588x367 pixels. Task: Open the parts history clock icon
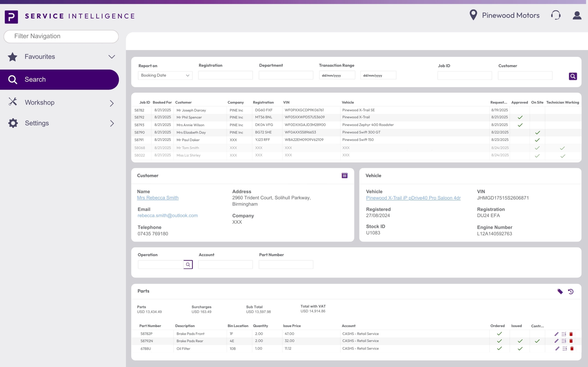[571, 291]
